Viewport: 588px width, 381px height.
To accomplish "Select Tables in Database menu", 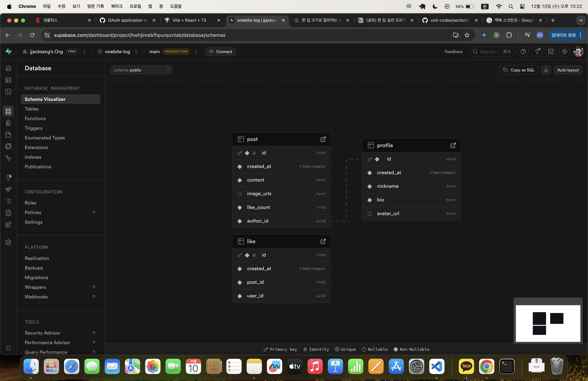I will click(x=32, y=109).
